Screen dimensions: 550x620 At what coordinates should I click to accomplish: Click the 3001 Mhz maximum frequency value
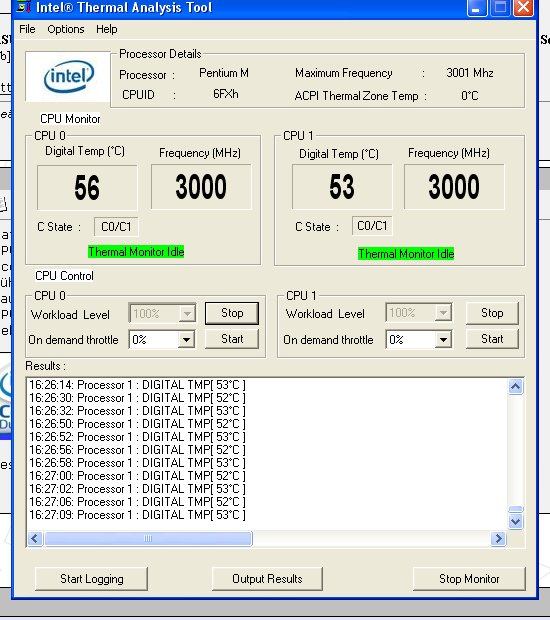click(470, 73)
